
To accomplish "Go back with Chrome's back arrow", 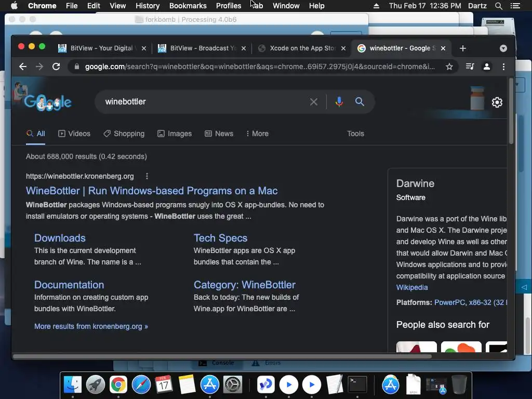I will (x=23, y=66).
